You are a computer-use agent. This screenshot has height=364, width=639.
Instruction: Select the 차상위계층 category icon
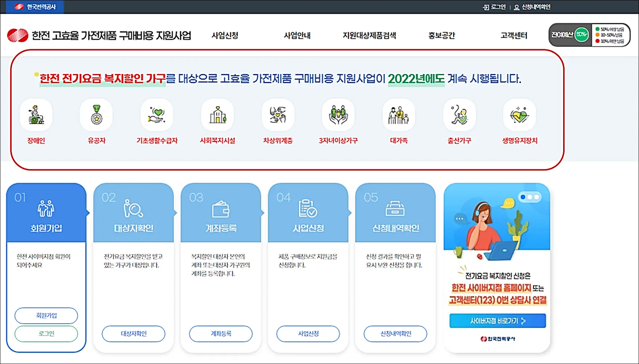coord(277,115)
